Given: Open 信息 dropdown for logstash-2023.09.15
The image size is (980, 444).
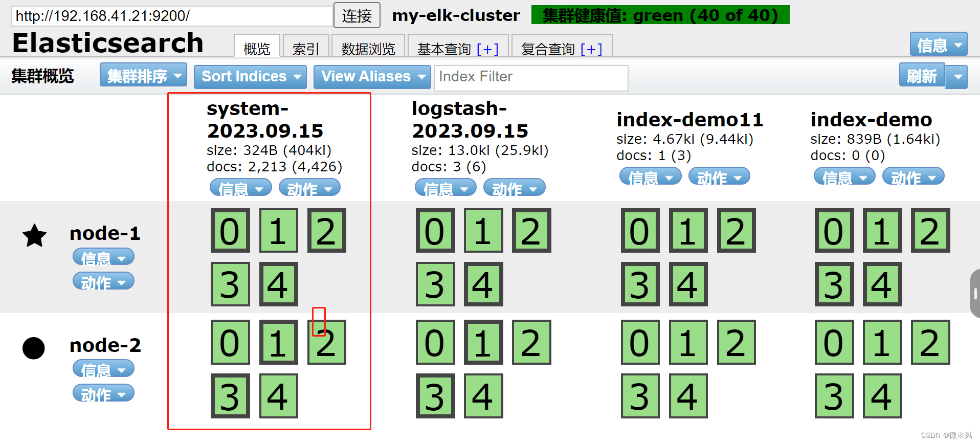Looking at the screenshot, I should click(446, 188).
